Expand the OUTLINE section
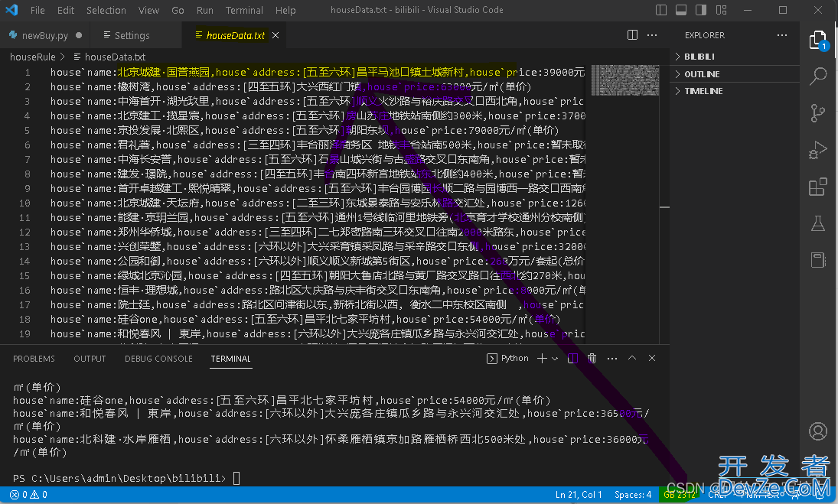 pyautogui.click(x=735, y=74)
